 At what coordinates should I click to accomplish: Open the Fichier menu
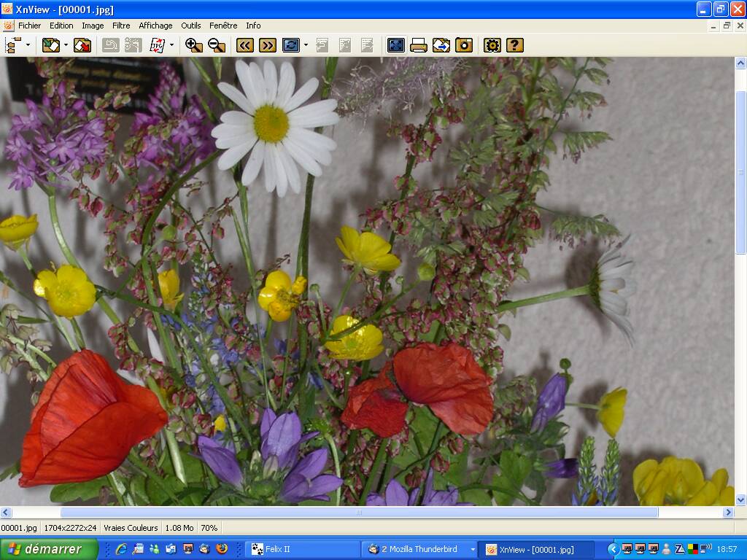point(30,26)
